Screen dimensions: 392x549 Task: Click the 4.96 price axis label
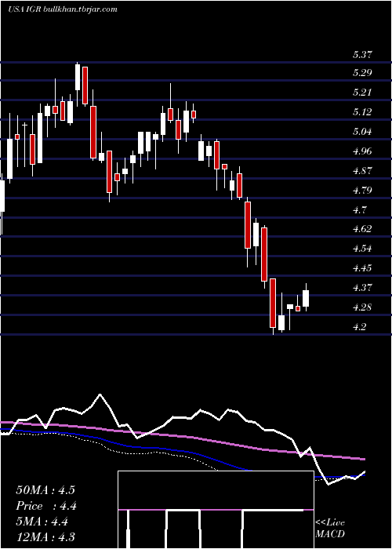tap(362, 151)
